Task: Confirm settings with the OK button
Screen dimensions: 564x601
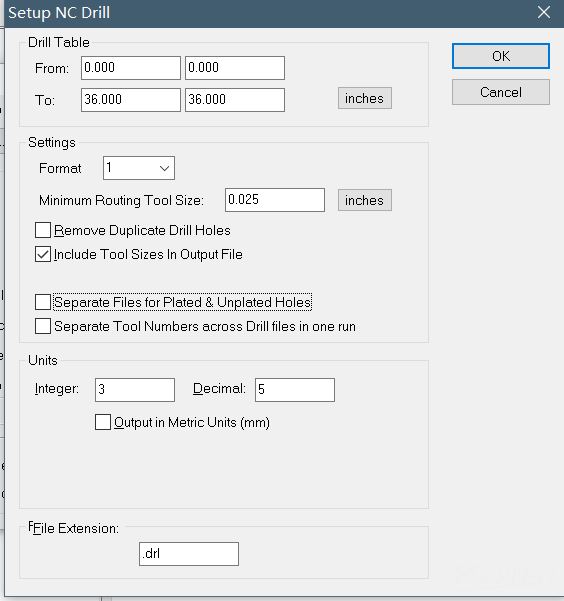Action: (x=501, y=56)
